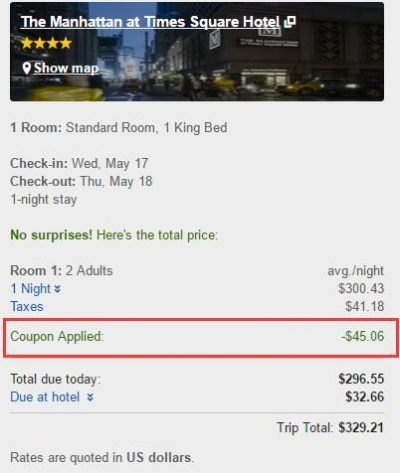
Task: Expand the 1 Night price breakdown
Action: [31, 289]
